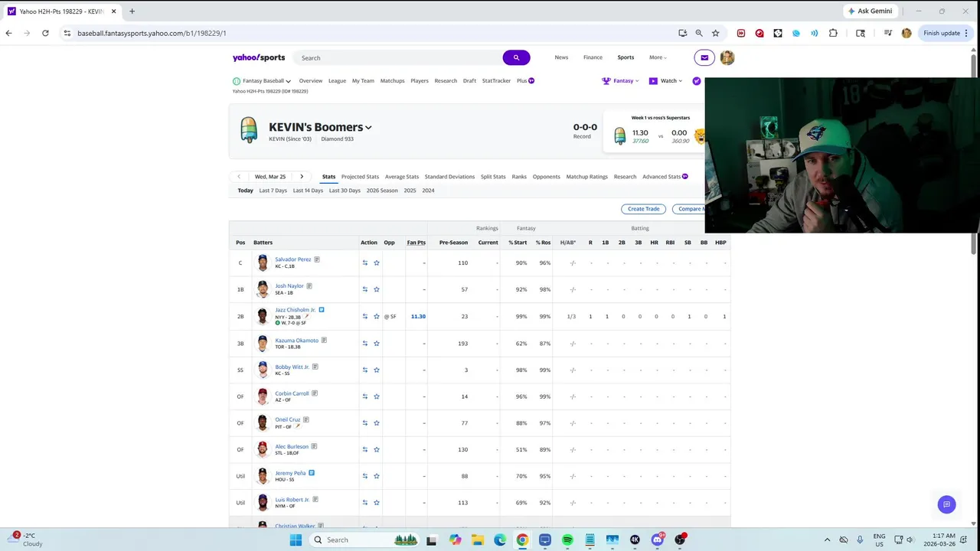Viewport: 980px width, 551px height.
Task: Click the trade icon for Salvador Perez
Action: [365, 262]
